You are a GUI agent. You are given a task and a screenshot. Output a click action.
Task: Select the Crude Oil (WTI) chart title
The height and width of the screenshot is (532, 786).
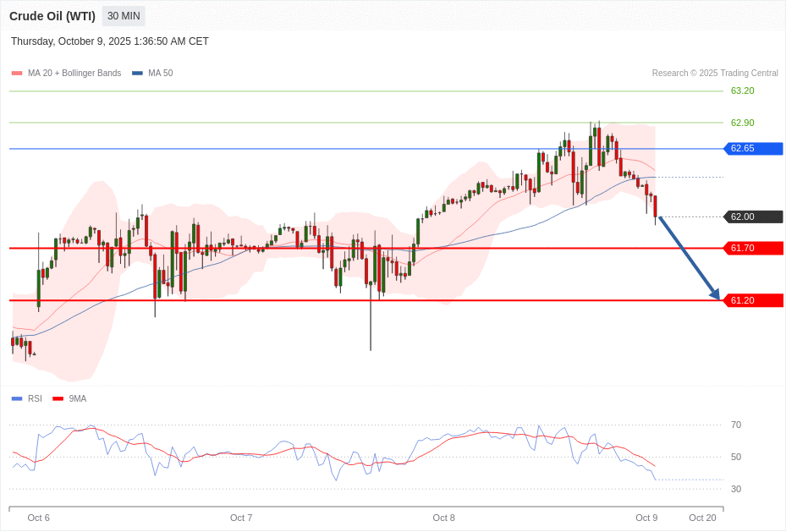click(x=52, y=16)
